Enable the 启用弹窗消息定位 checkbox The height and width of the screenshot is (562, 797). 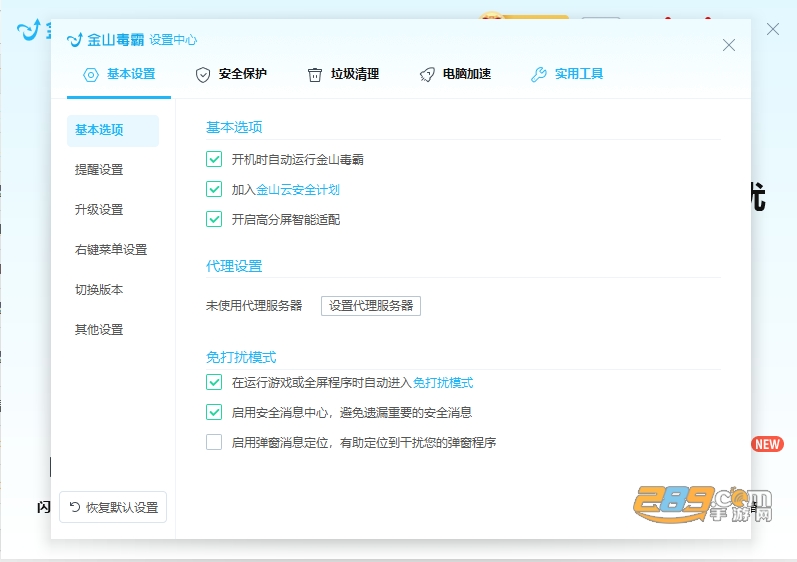[214, 442]
